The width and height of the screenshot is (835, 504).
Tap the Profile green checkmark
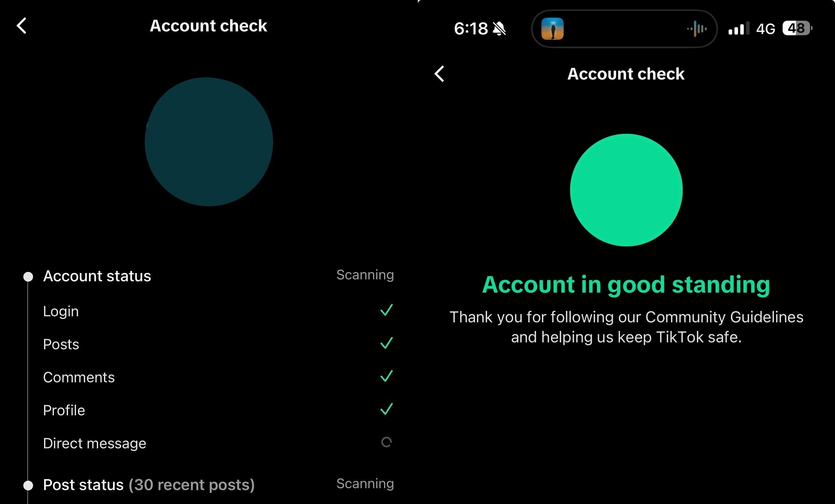click(386, 409)
